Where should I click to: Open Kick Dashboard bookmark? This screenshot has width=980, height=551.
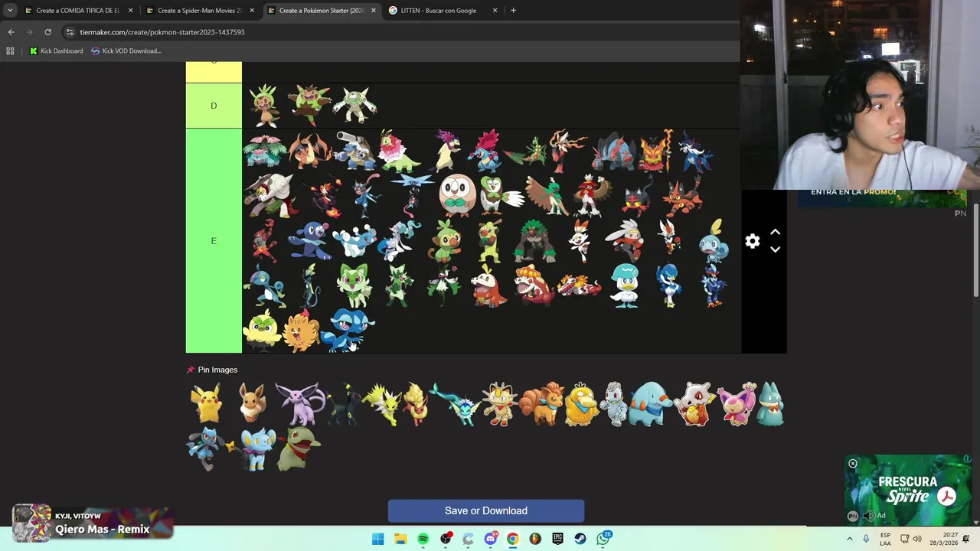click(x=56, y=51)
